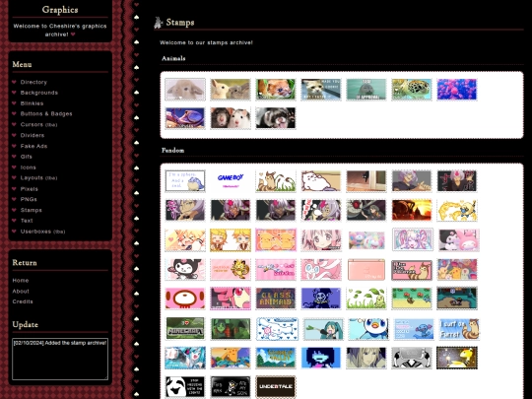532x399 pixels.
Task: Click inside the update log text box
Action: click(x=60, y=359)
